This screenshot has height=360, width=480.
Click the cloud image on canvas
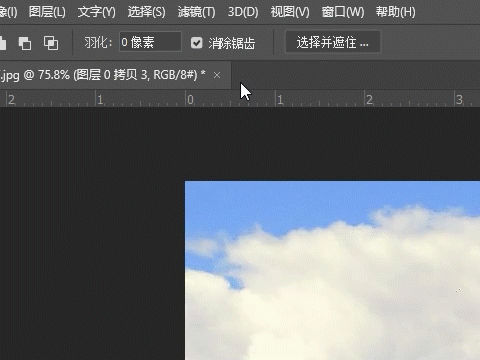coord(332,270)
